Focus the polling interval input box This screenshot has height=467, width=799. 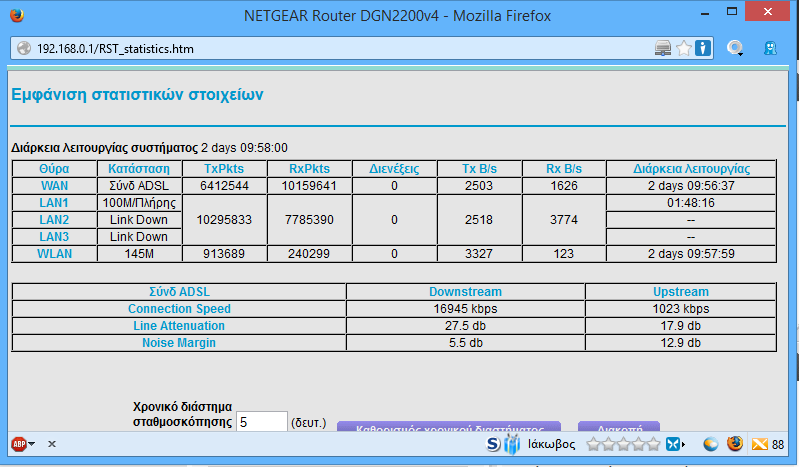coord(262,422)
